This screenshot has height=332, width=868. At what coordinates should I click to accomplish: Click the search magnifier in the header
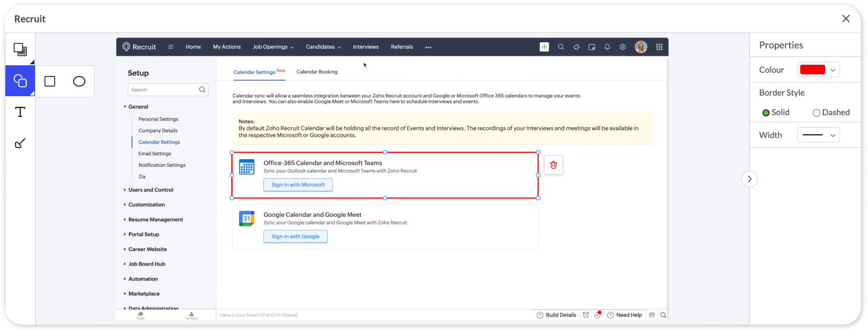click(x=561, y=47)
